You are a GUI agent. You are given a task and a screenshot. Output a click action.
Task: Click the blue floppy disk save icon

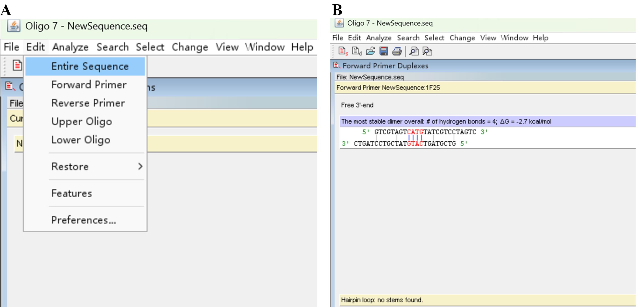click(383, 51)
